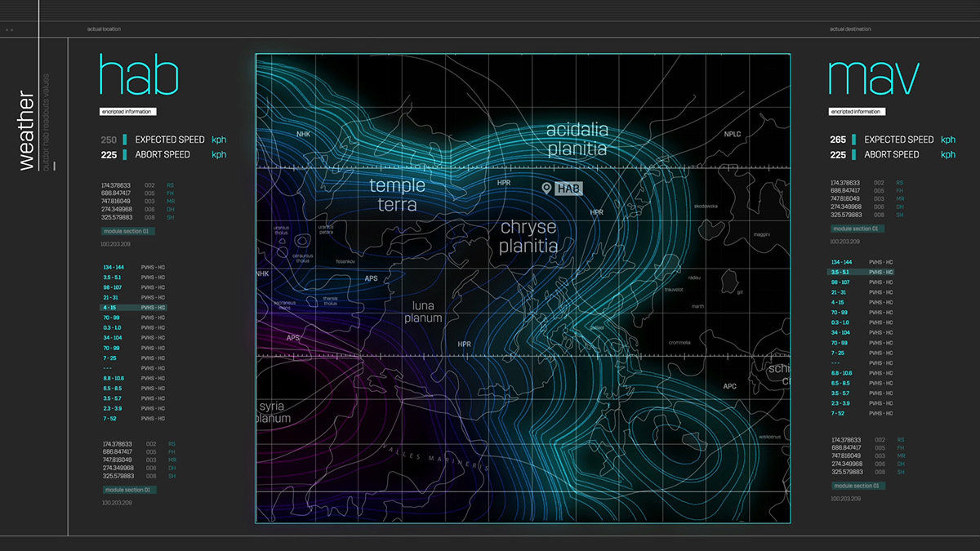The image size is (980, 551).
Task: Click the upper horizontal tick ruler across map
Action: [523, 167]
